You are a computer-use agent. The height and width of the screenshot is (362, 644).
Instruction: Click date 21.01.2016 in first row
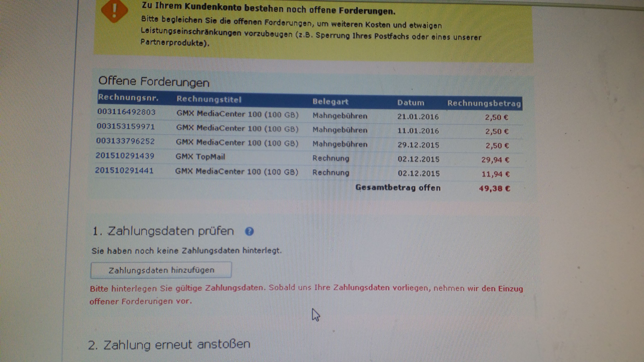418,117
